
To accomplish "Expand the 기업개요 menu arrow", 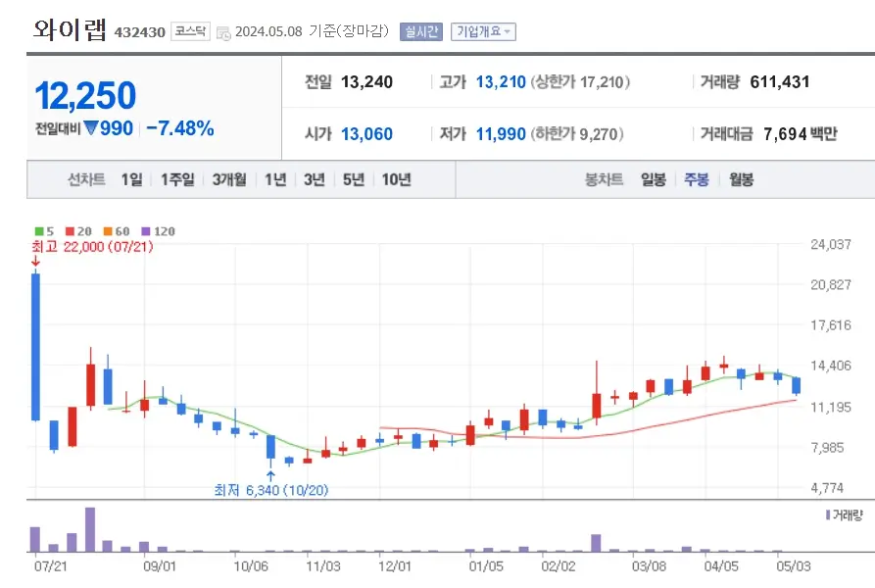I will click(x=507, y=30).
